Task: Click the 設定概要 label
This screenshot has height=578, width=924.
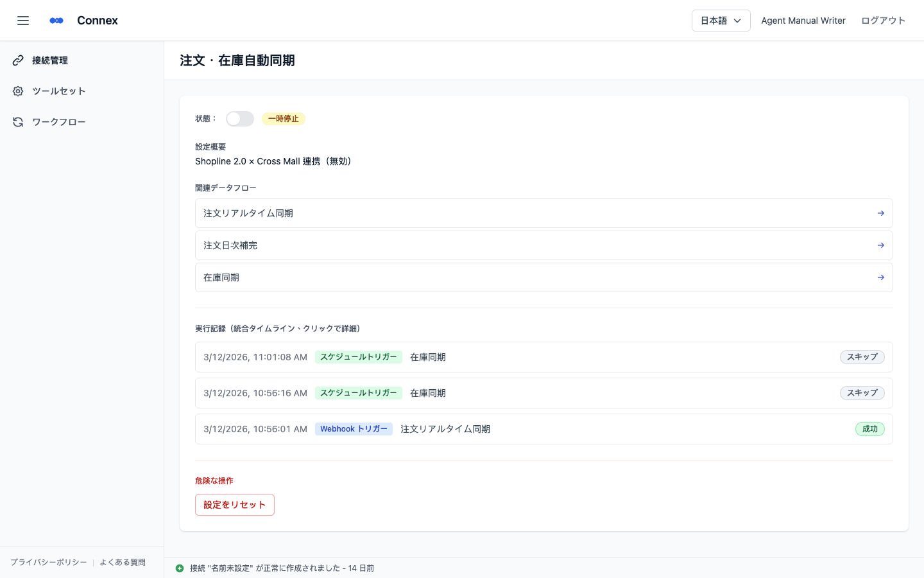Action: point(210,147)
